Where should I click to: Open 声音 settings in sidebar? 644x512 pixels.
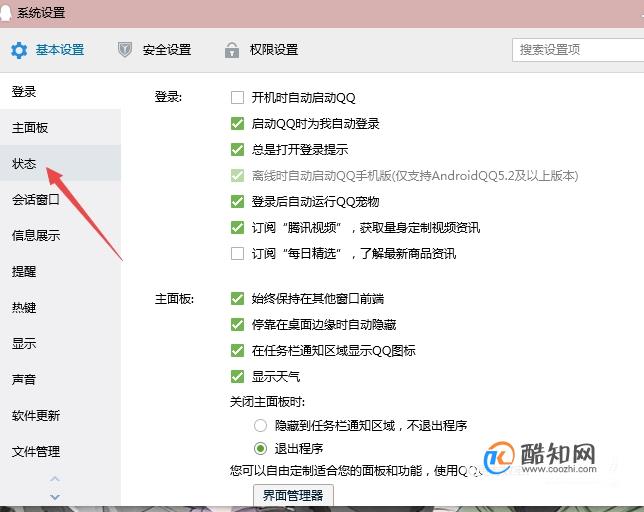pyautogui.click(x=60, y=379)
